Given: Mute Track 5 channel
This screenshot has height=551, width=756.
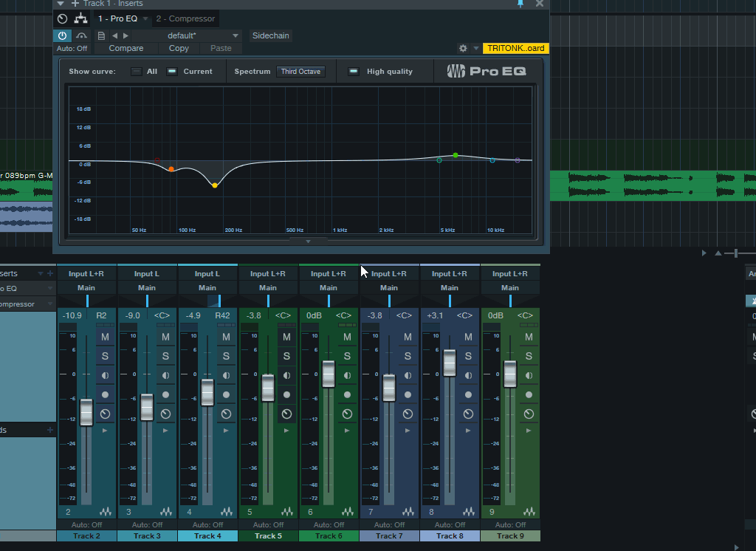Looking at the screenshot, I should click(287, 338).
